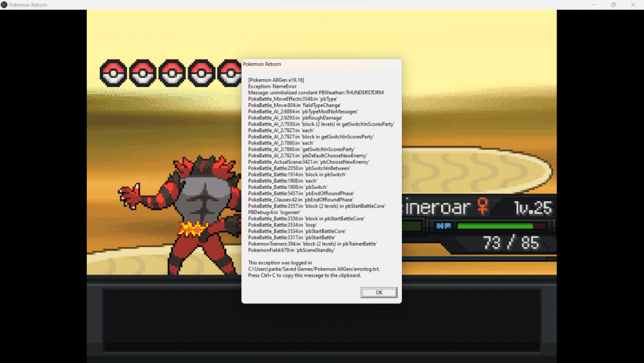Click the Ctrl+C clipboard hint text

point(305,275)
